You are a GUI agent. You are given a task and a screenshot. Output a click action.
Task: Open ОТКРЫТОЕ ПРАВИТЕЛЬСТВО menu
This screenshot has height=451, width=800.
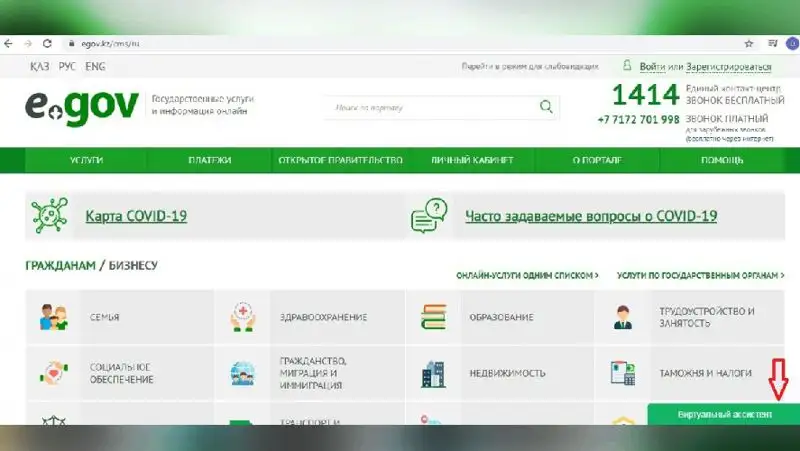(x=340, y=160)
